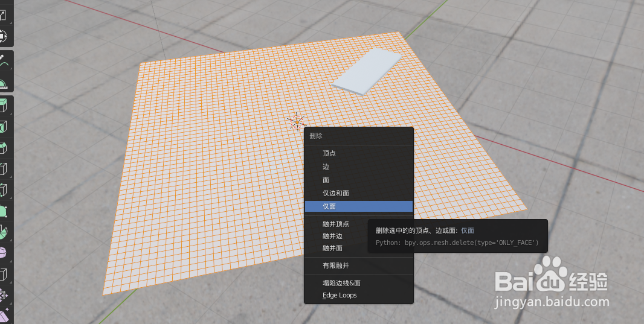Select the Transform tool icon
Viewport: 644px width, 324px height.
click(x=2, y=36)
